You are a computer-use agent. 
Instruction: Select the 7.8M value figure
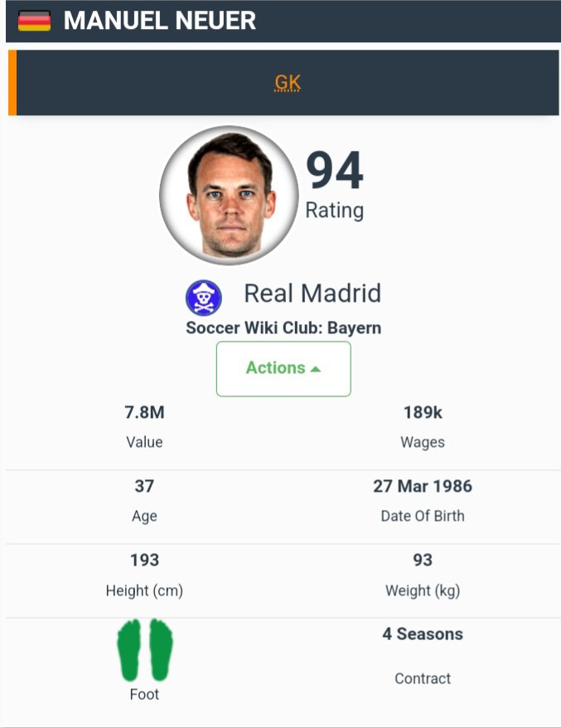coord(144,412)
